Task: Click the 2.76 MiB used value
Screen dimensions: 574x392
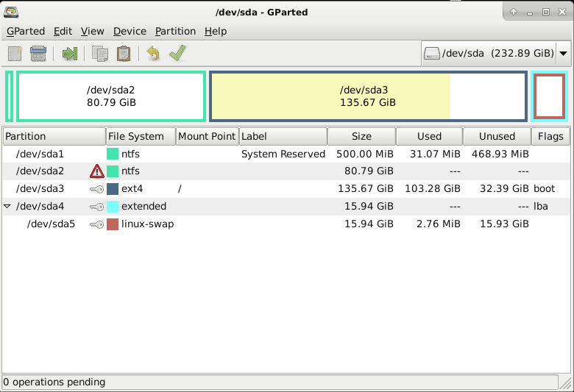Action: [x=439, y=224]
